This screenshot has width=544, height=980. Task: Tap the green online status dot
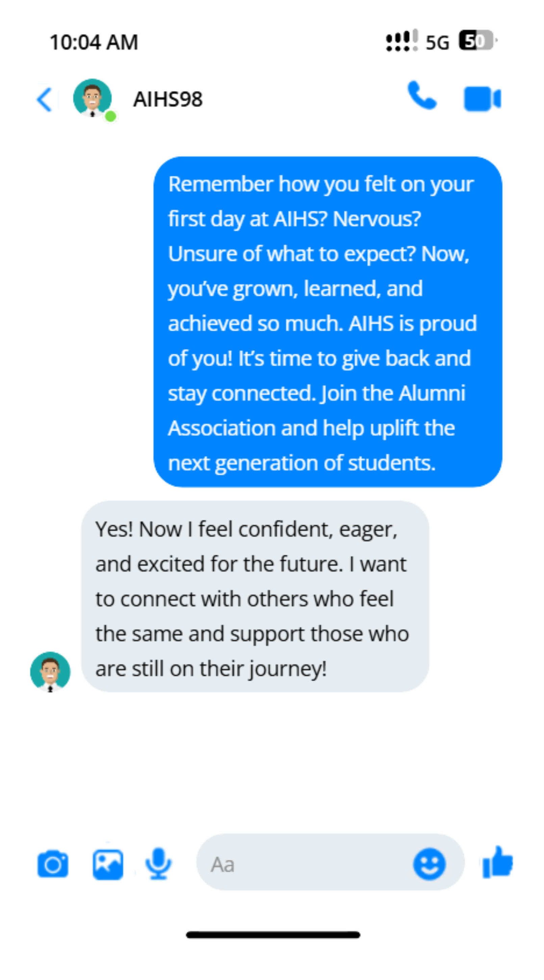[x=110, y=116]
